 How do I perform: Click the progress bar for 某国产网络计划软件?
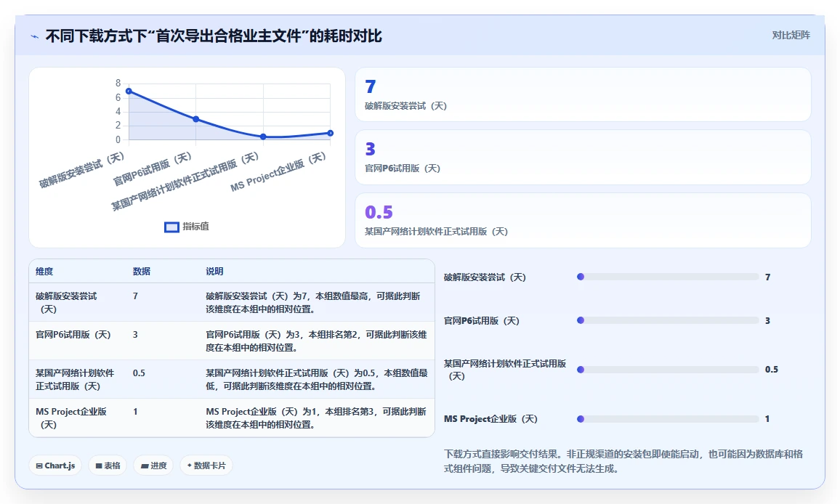(x=668, y=370)
